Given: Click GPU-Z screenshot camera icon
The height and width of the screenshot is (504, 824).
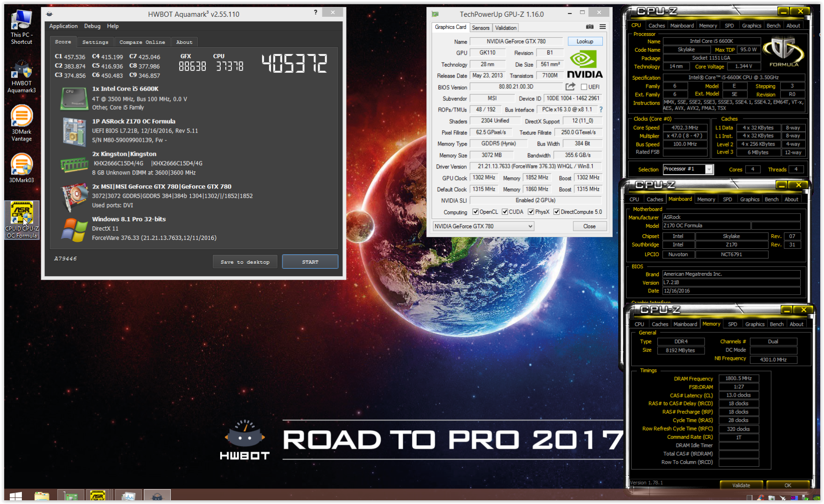Looking at the screenshot, I should click(x=590, y=27).
